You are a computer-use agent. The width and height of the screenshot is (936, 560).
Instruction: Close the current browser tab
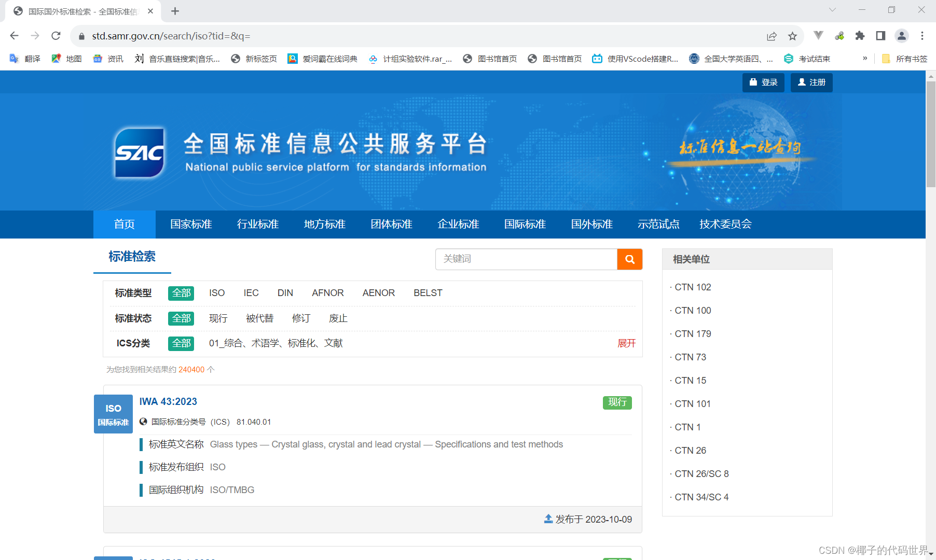(x=150, y=11)
